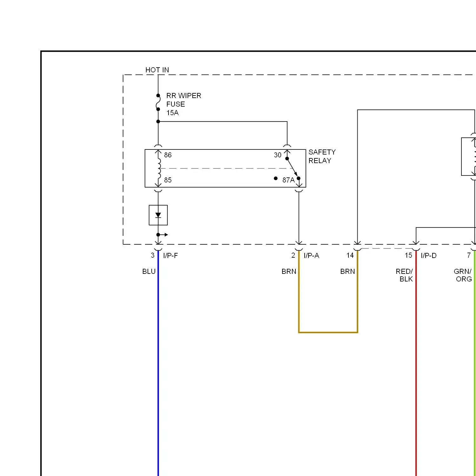Click the BLU wire color label
Screen dimensions: 476x476
pos(149,271)
